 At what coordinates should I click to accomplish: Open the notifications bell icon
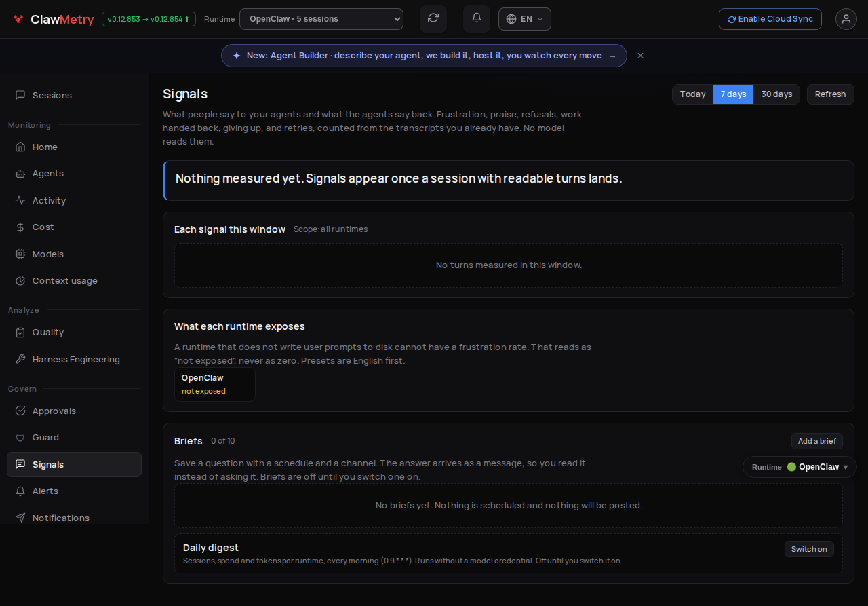click(x=477, y=18)
